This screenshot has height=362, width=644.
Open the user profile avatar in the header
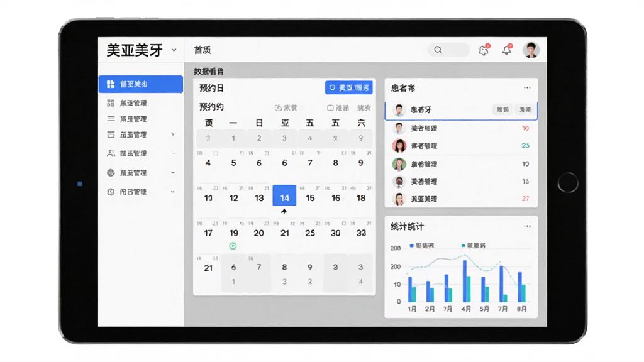(531, 50)
